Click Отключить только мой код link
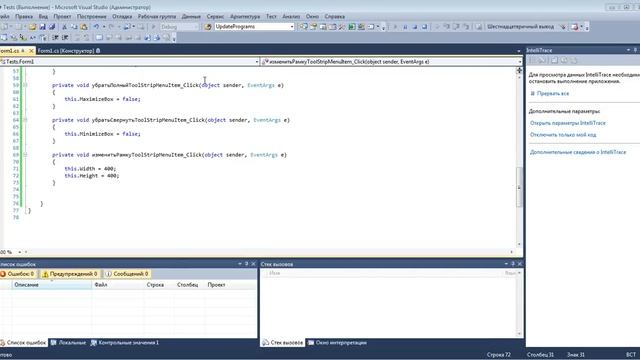Viewport: 640px width, 360px height. [x=563, y=135]
